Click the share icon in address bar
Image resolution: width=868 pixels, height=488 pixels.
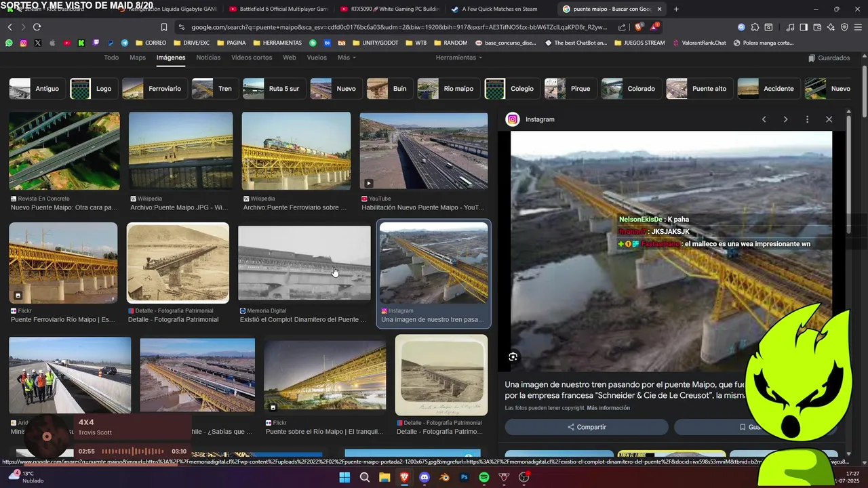tap(622, 27)
